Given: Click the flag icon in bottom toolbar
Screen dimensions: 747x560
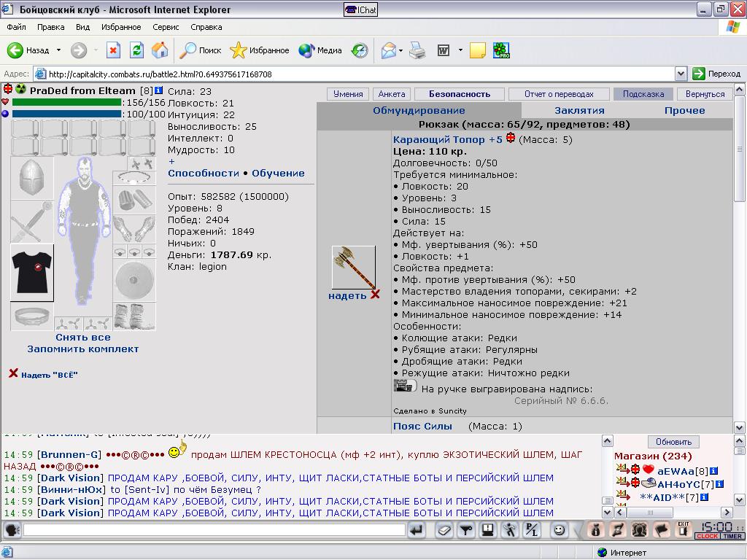Looking at the screenshot, I should click(x=661, y=529).
